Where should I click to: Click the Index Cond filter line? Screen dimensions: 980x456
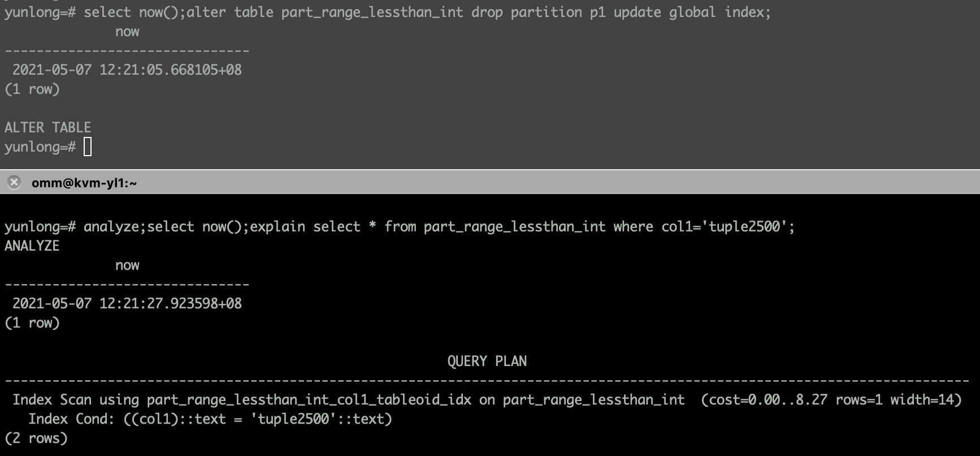tap(210, 419)
